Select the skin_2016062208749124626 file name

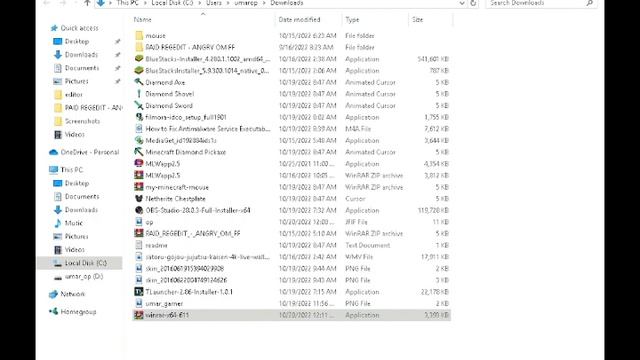click(186, 280)
